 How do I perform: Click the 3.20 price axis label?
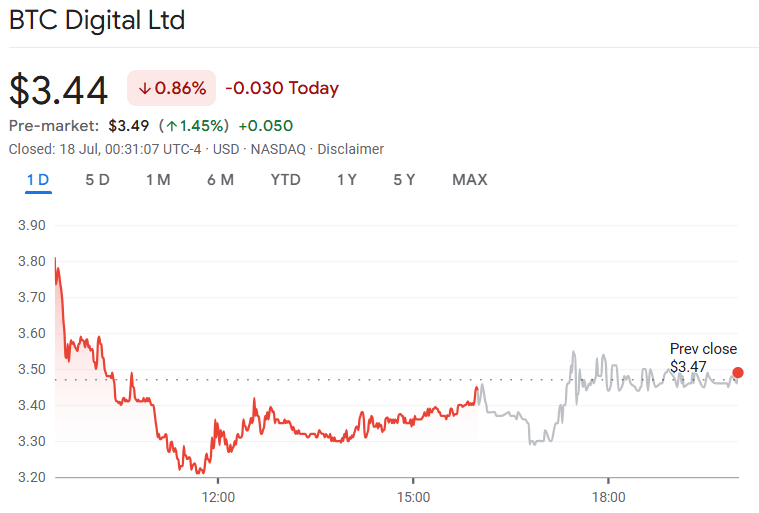click(x=31, y=477)
